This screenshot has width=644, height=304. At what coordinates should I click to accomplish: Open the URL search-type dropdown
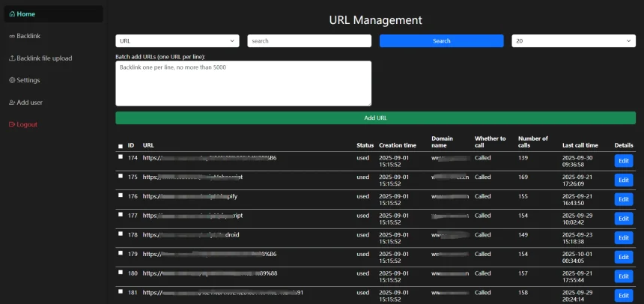pos(177,41)
